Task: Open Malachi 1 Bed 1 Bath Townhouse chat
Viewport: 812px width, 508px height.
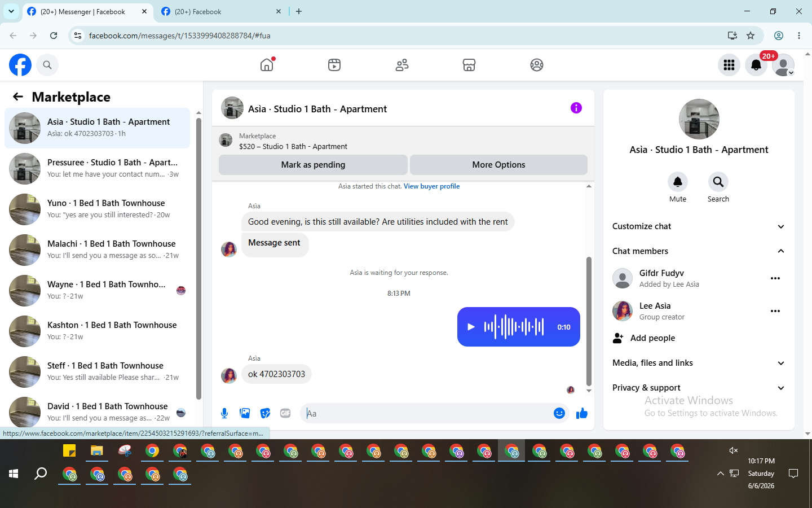Action: click(97, 250)
